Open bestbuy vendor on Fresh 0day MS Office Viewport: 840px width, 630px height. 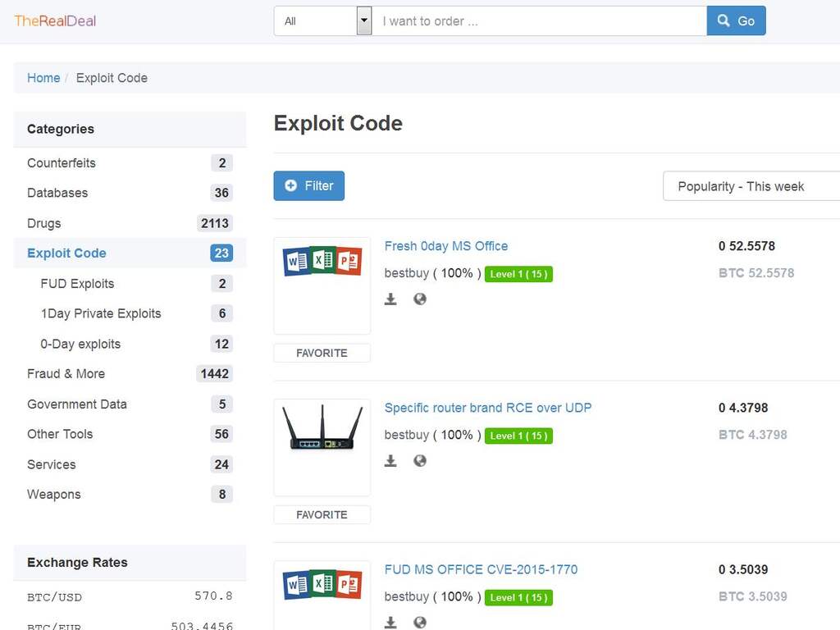[407, 273]
